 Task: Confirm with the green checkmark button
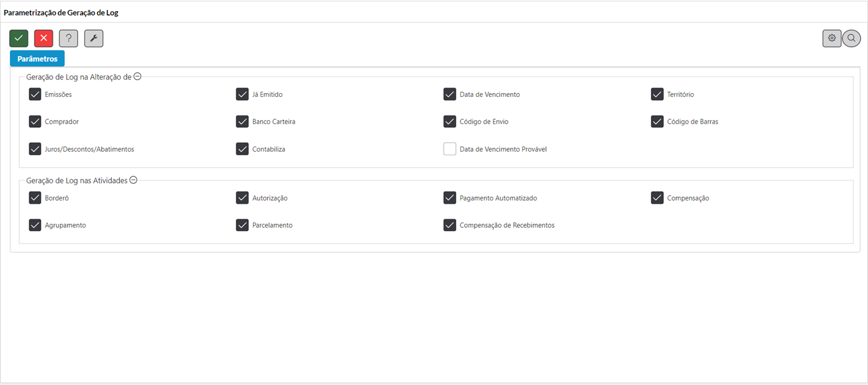[x=19, y=38]
